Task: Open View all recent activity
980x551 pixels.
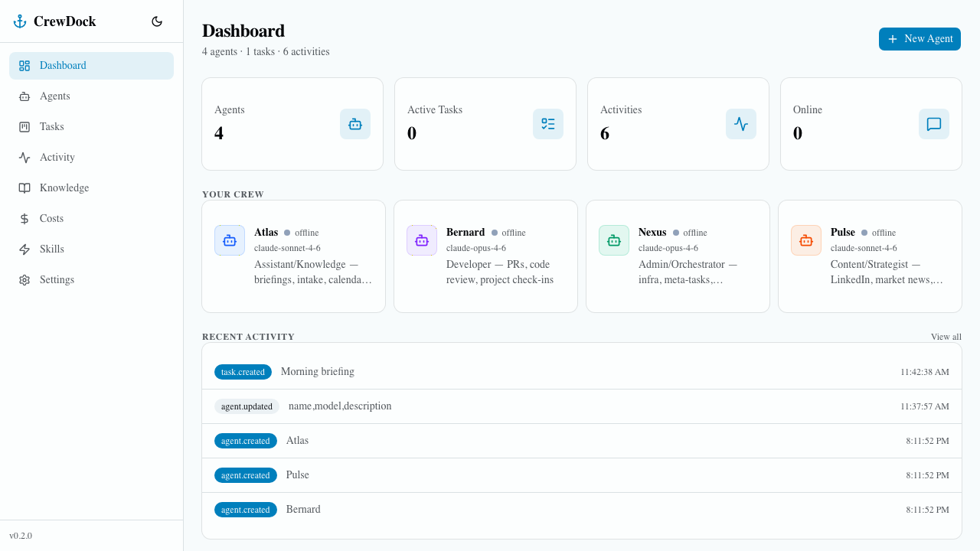Action: [x=946, y=337]
